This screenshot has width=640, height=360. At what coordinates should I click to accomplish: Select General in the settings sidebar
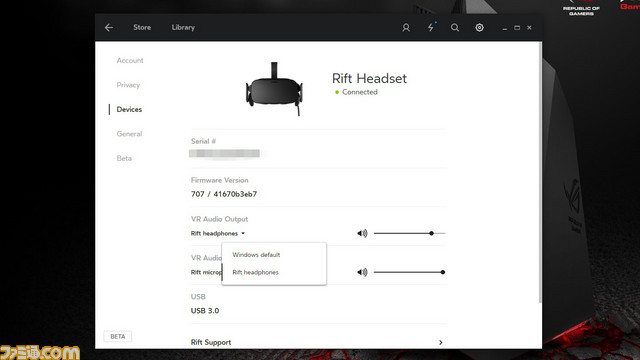pyautogui.click(x=129, y=134)
